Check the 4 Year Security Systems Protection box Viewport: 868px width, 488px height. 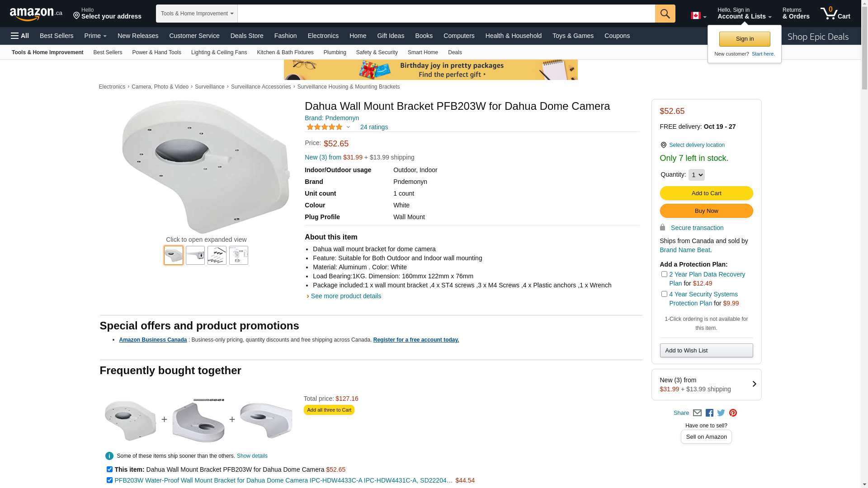[664, 294]
